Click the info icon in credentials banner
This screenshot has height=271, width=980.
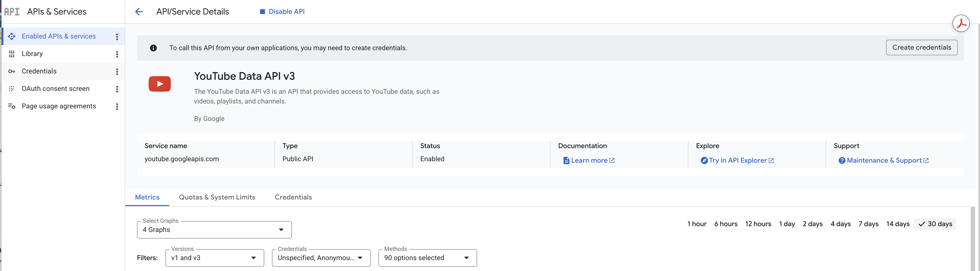153,48
